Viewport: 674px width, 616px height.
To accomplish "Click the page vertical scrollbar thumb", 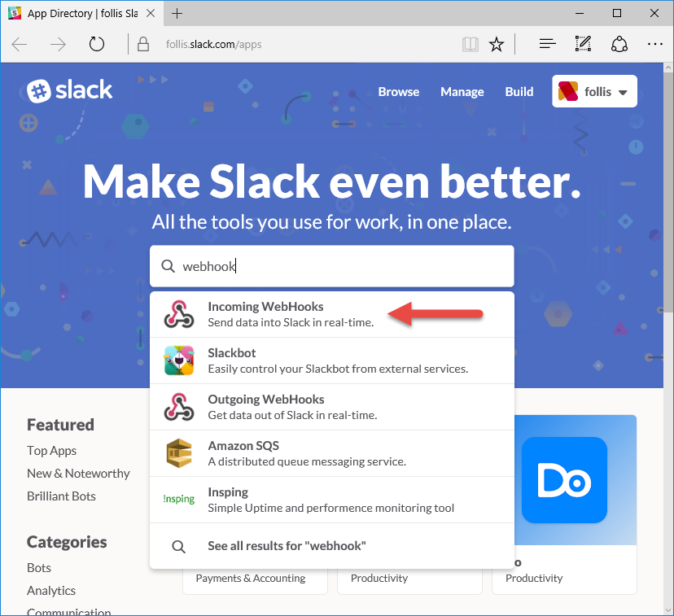I will pyautogui.click(x=668, y=192).
